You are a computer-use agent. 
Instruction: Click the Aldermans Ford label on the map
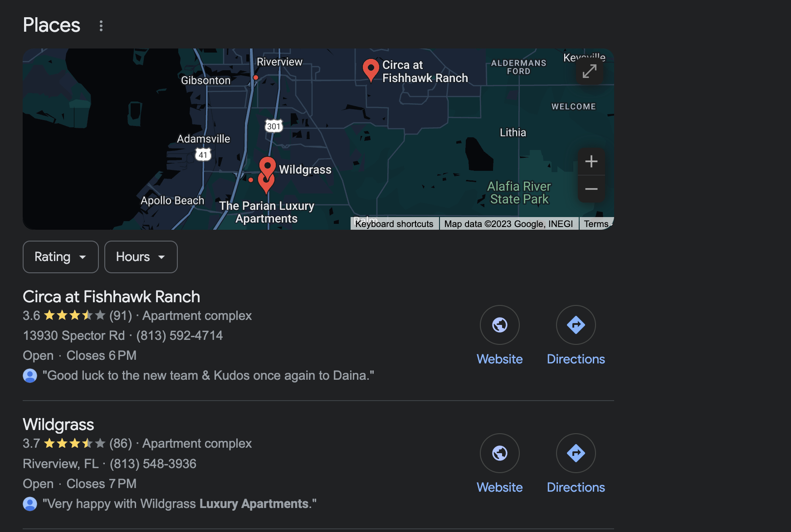(x=519, y=67)
